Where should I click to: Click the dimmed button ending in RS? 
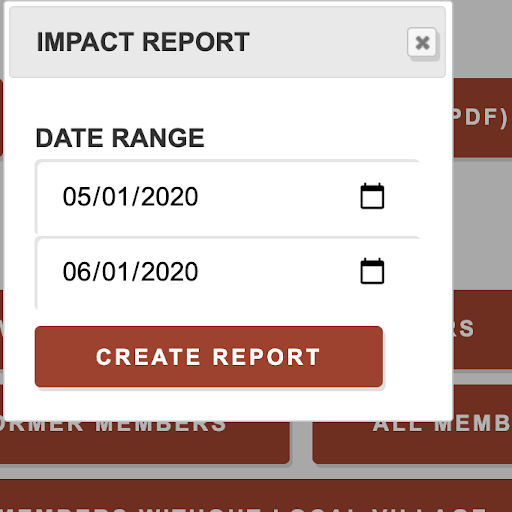[482, 329]
